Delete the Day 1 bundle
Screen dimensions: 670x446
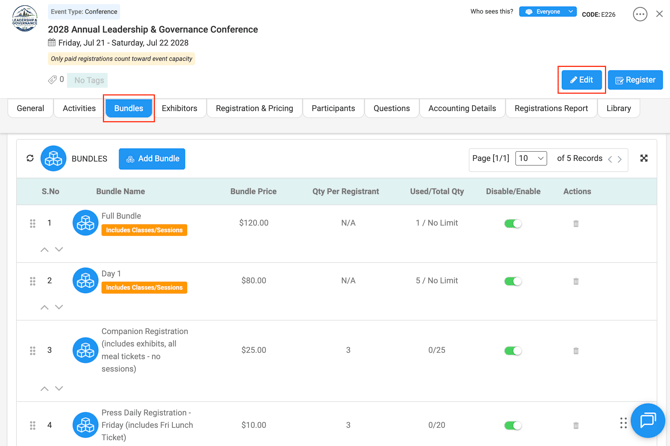click(x=576, y=281)
